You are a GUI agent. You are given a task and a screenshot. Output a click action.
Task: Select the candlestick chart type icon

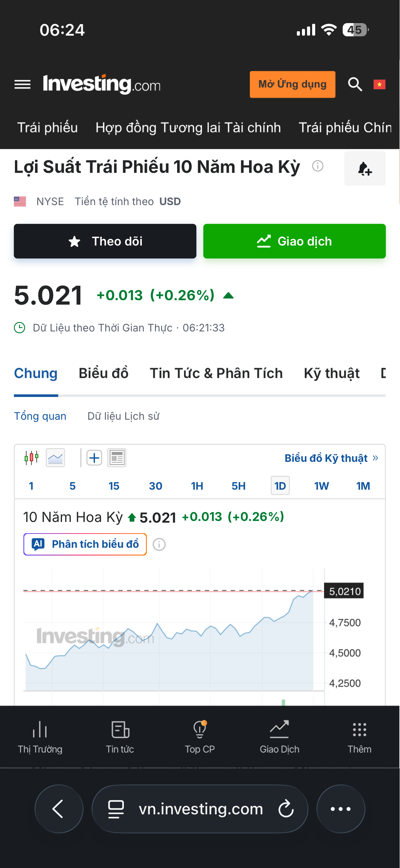tap(31, 458)
